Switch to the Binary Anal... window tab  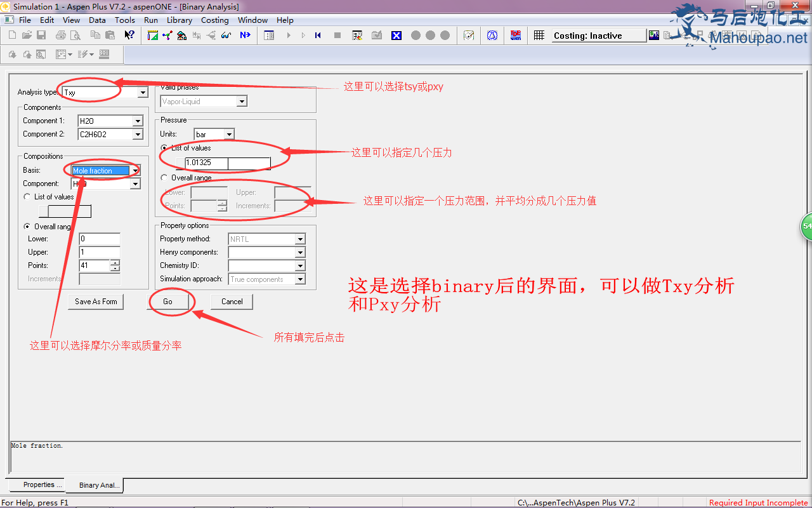point(95,485)
